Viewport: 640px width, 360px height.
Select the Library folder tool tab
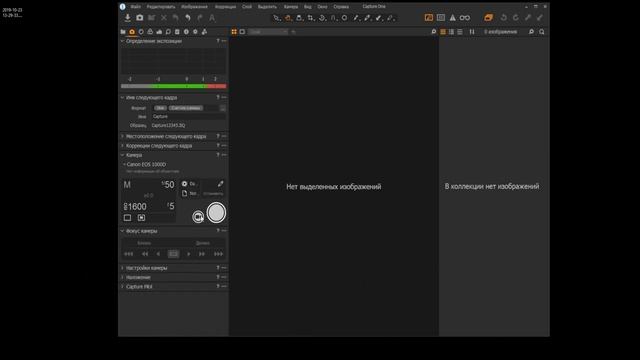pyautogui.click(x=123, y=32)
